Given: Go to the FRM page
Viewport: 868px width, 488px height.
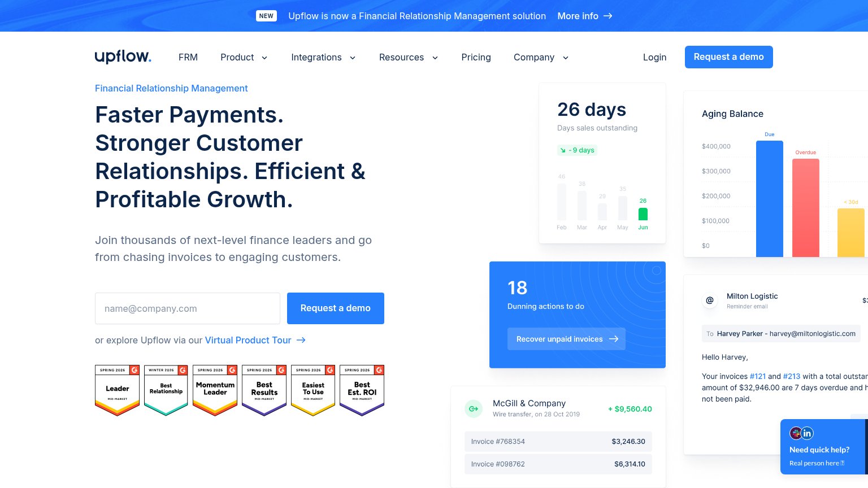Looking at the screenshot, I should pyautogui.click(x=188, y=57).
